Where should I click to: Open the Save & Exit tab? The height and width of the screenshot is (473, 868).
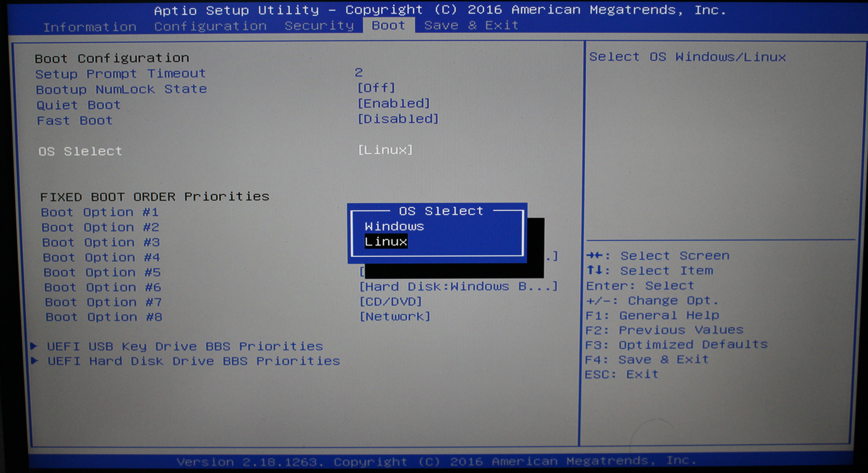point(471,25)
